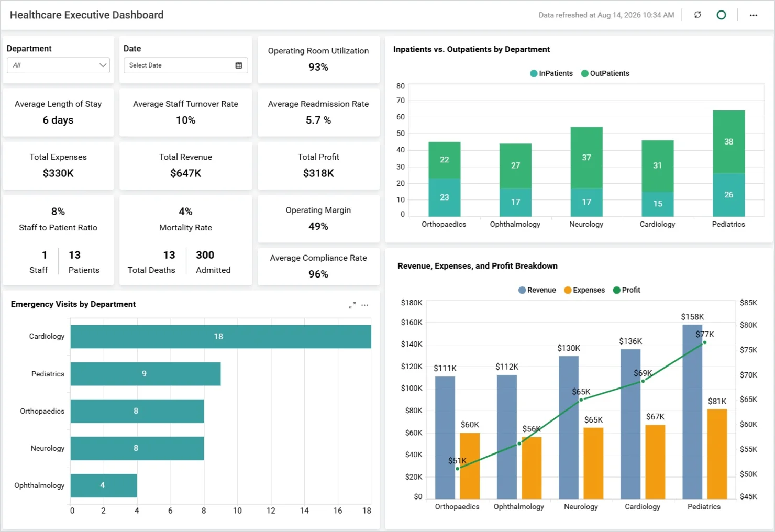
Task: Click Revenue, Expenses, and Profit Breakdown title
Action: click(x=478, y=266)
